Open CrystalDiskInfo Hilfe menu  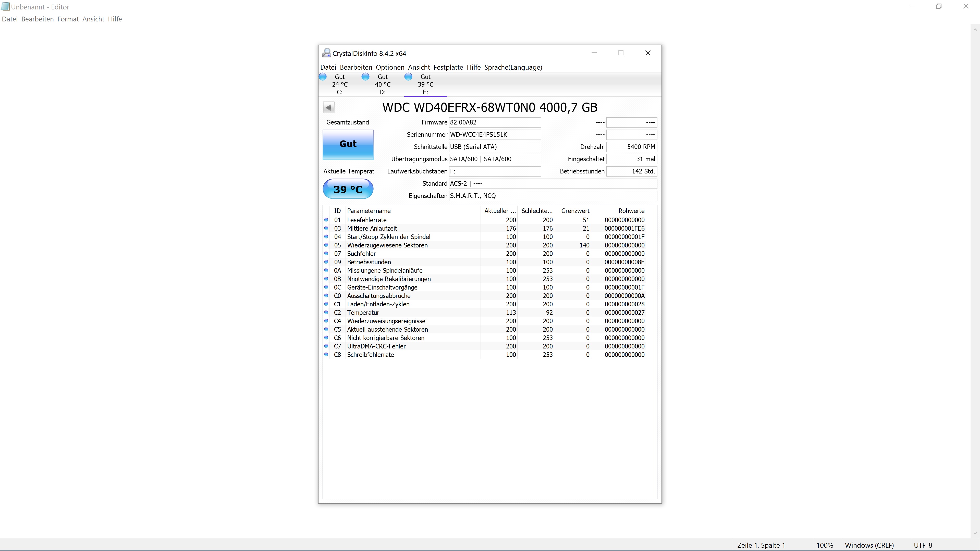474,67
